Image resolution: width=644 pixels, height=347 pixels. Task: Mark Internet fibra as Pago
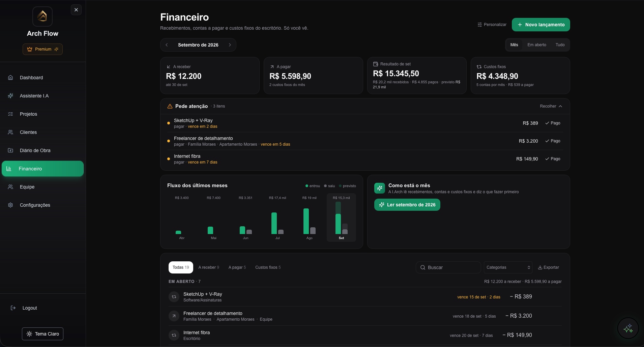coord(553,159)
